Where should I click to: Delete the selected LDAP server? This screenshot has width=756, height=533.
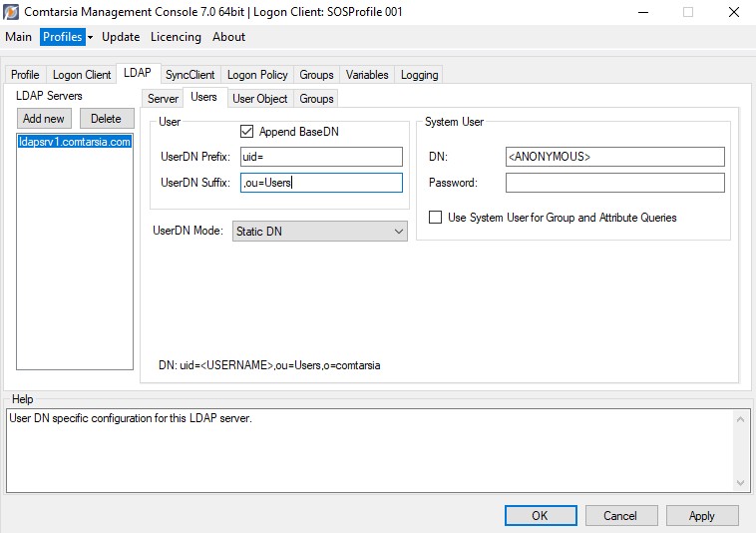coord(106,119)
